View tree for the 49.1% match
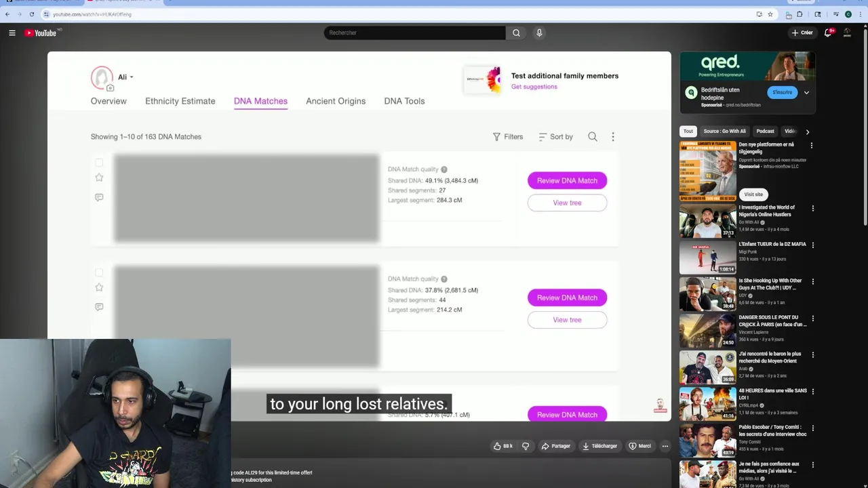This screenshot has width=868, height=488. pyautogui.click(x=567, y=203)
